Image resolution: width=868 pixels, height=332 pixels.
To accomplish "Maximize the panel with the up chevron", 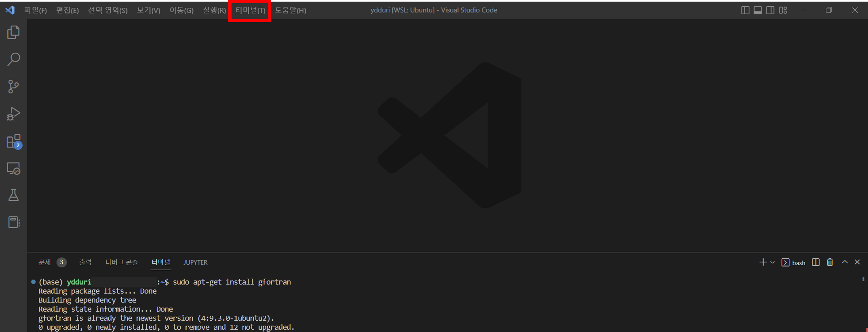I will click(844, 262).
